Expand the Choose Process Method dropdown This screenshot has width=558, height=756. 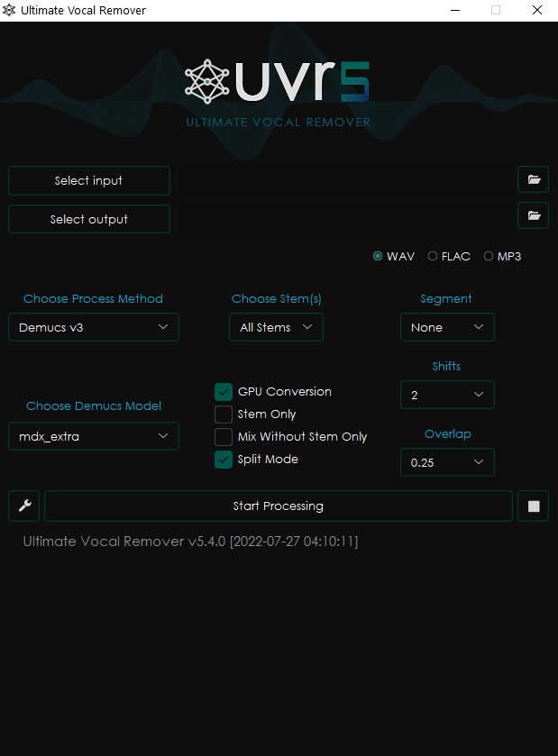(x=94, y=327)
